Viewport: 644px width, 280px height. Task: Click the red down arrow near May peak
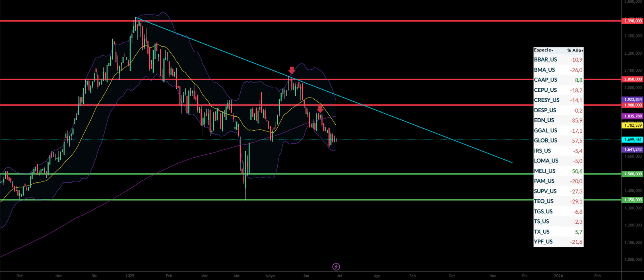pos(292,70)
